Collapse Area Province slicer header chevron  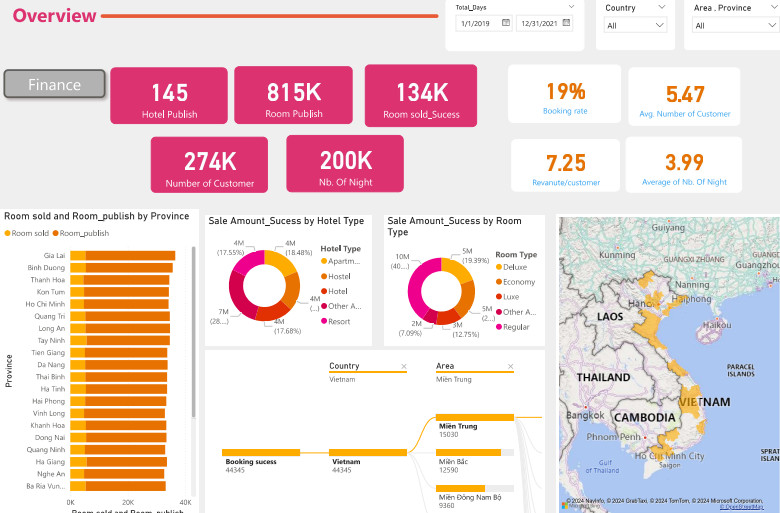tap(774, 7)
